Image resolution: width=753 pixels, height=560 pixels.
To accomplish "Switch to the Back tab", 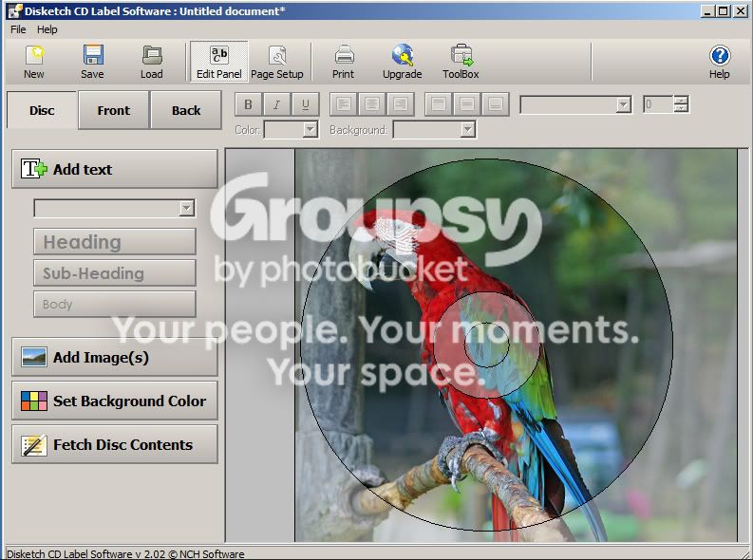I will pos(186,110).
